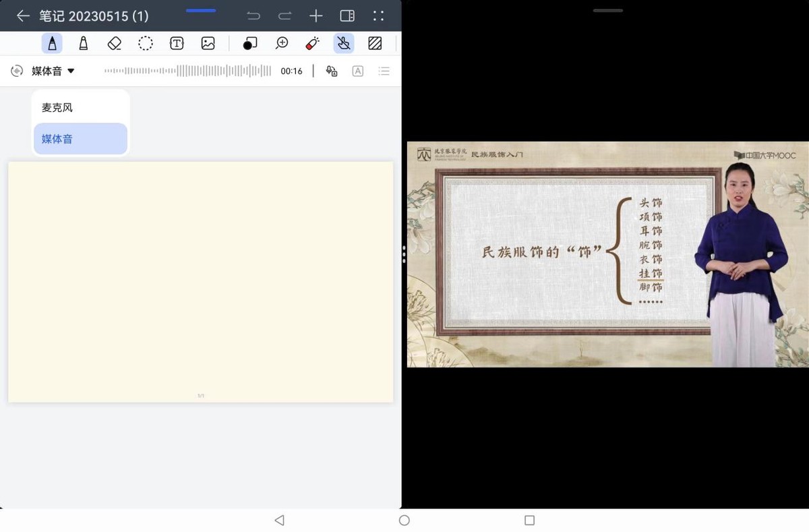Screen dimensions: 809x532
Task: Toggle the audio transcription feature
Action: [331, 71]
